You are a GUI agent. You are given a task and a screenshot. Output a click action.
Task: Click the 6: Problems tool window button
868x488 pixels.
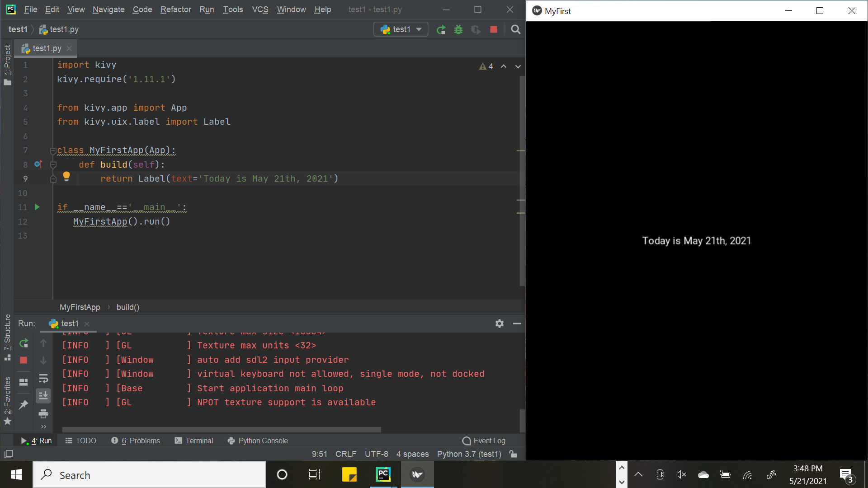pos(136,441)
